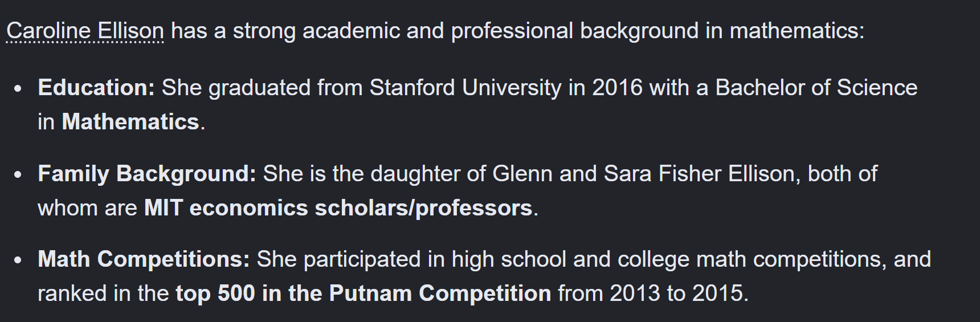Click the phrase Bachelor of Science
Image resolution: width=980 pixels, height=322 pixels.
tap(816, 88)
